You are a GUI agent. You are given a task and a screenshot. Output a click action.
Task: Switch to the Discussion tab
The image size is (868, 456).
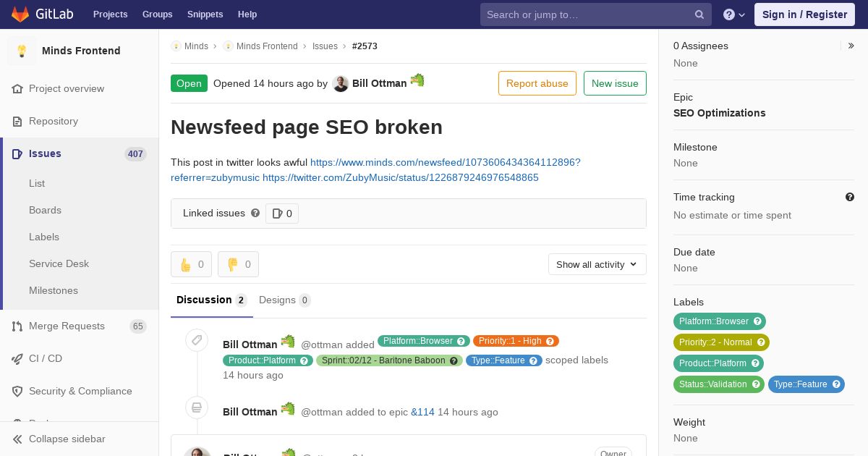[x=212, y=300]
